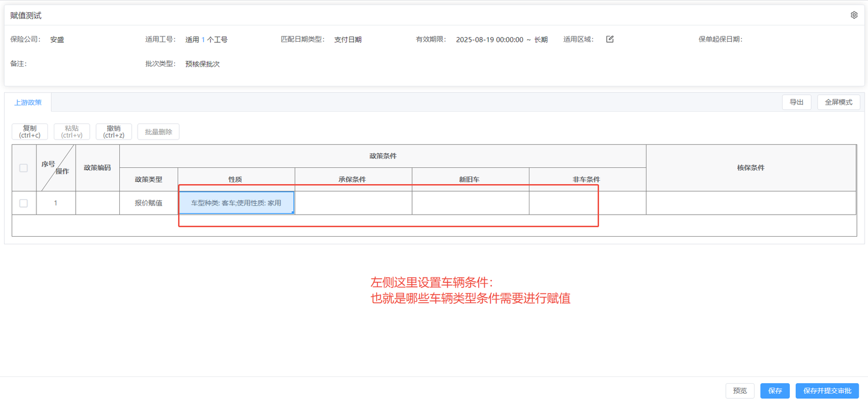Select the 车型种类: 客车 性质 cell
The image size is (868, 404).
[x=236, y=203]
